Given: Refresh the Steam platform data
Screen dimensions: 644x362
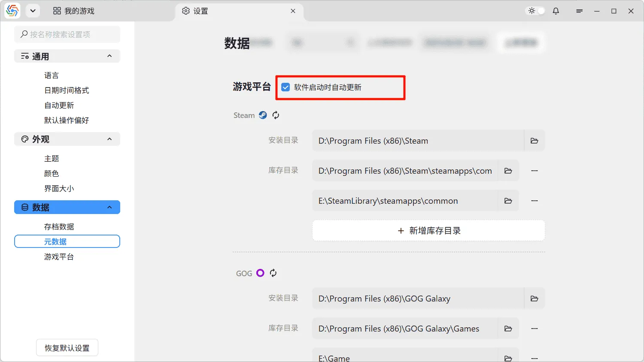Looking at the screenshot, I should (x=276, y=115).
